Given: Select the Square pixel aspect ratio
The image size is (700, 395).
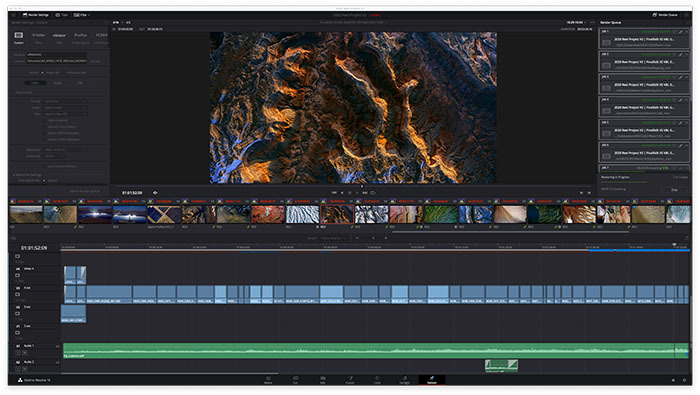Looking at the screenshot, I should coord(44,181).
